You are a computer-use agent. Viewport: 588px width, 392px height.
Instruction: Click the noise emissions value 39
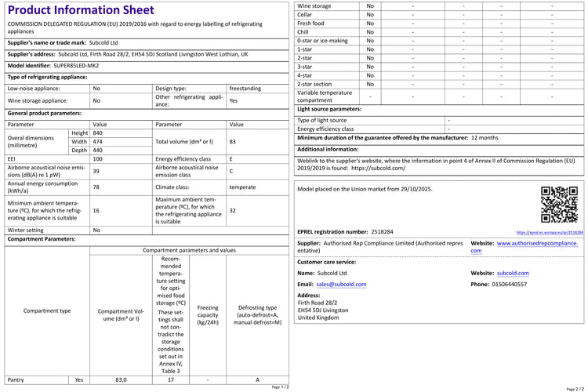click(x=96, y=171)
